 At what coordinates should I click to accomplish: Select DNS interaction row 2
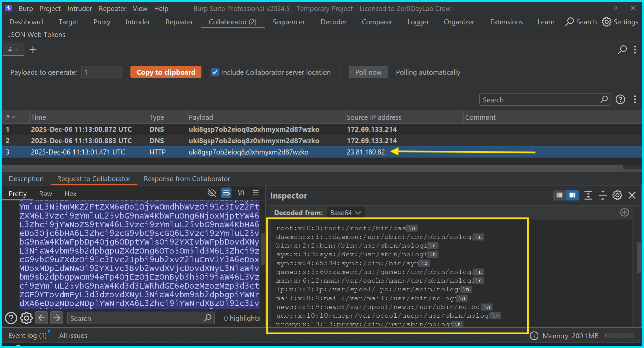pyautogui.click(x=322, y=140)
